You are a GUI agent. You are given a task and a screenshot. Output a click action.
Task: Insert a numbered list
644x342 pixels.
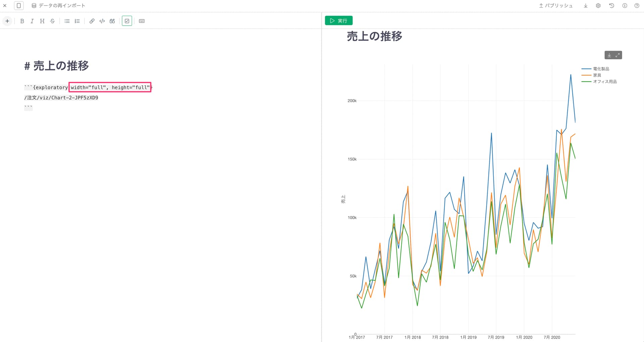click(77, 21)
